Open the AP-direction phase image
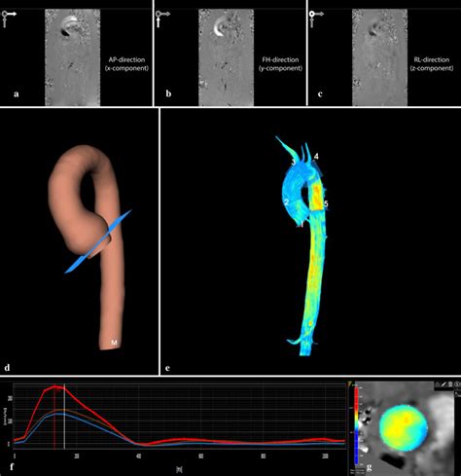Image resolution: width=461 pixels, height=476 pixels. (x=72, y=57)
